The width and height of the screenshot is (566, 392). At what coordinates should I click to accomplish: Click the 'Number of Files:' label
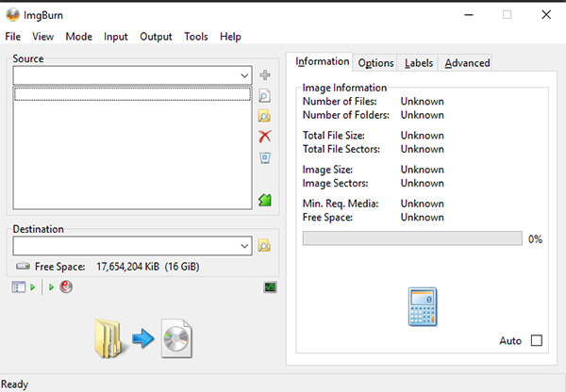[x=340, y=102]
